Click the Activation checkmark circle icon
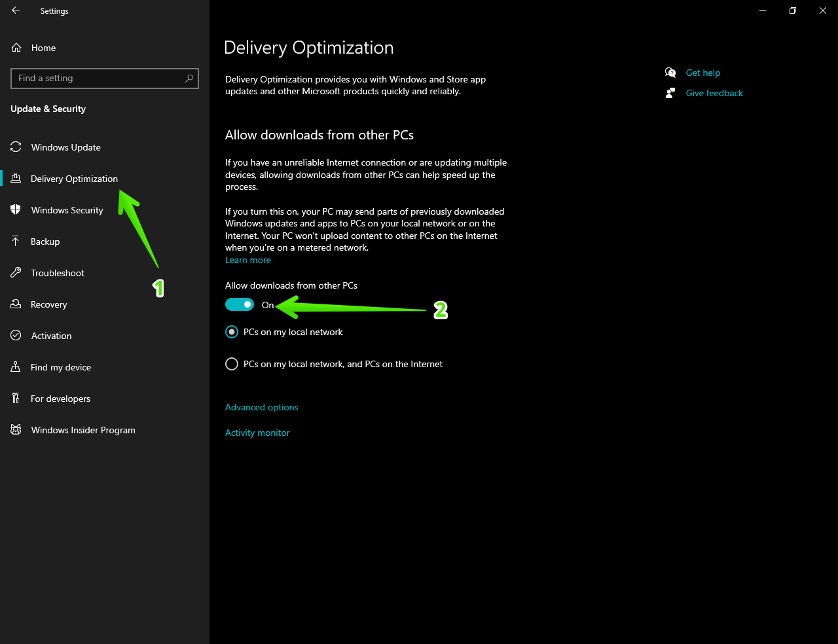Screen dimensions: 838x644 point(16,336)
